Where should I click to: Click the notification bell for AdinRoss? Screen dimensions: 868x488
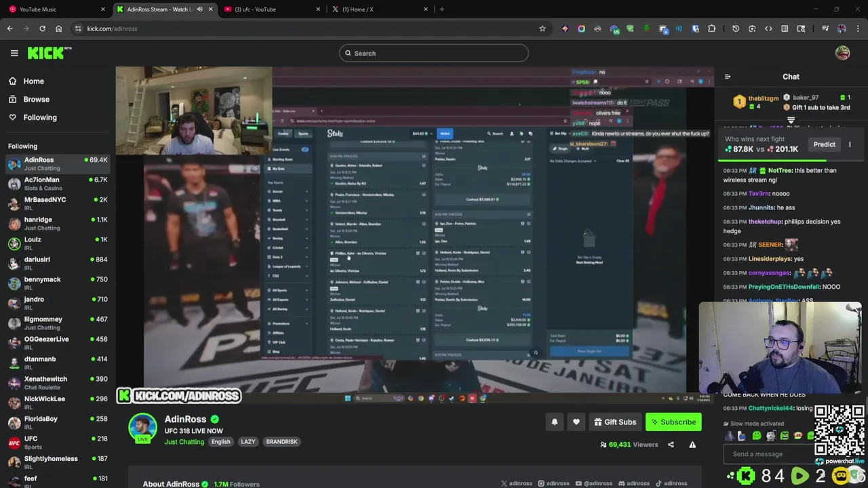pos(554,422)
